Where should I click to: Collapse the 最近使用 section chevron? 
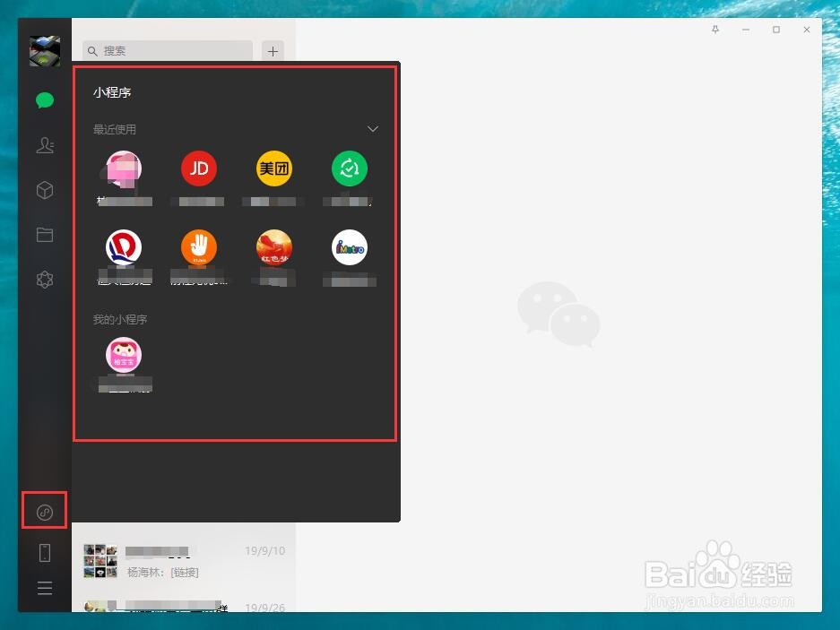click(x=372, y=129)
